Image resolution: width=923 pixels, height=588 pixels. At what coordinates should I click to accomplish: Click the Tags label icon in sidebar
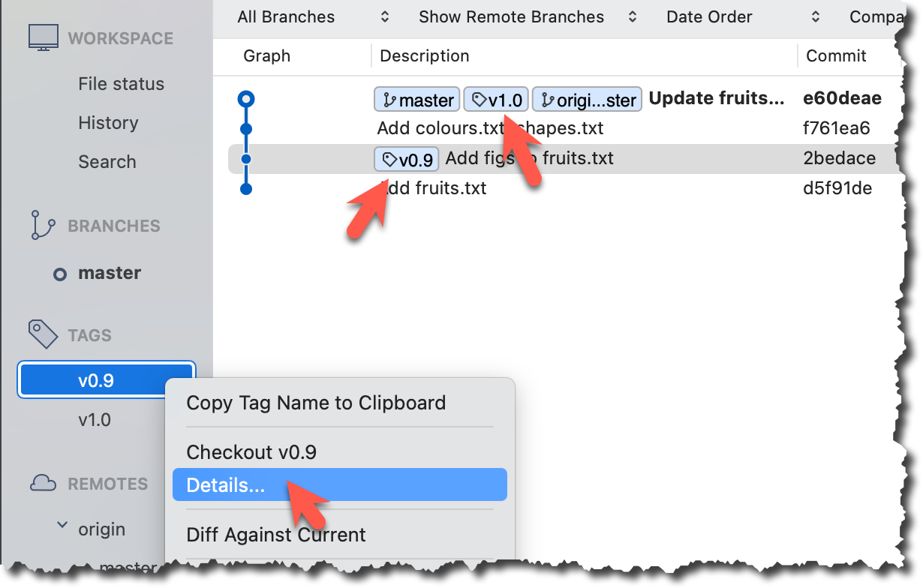coord(43,334)
